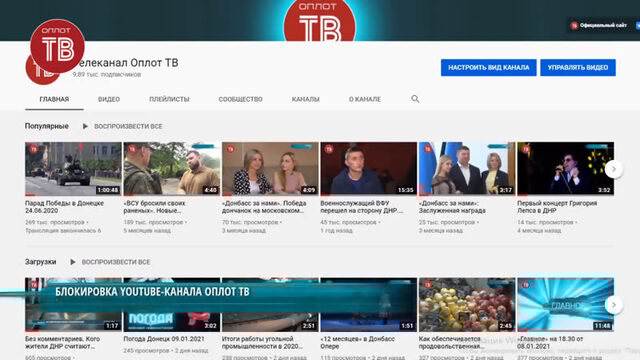Click the title Победа дончанок на московском
Screen dimensions: 640x360
[264, 207]
